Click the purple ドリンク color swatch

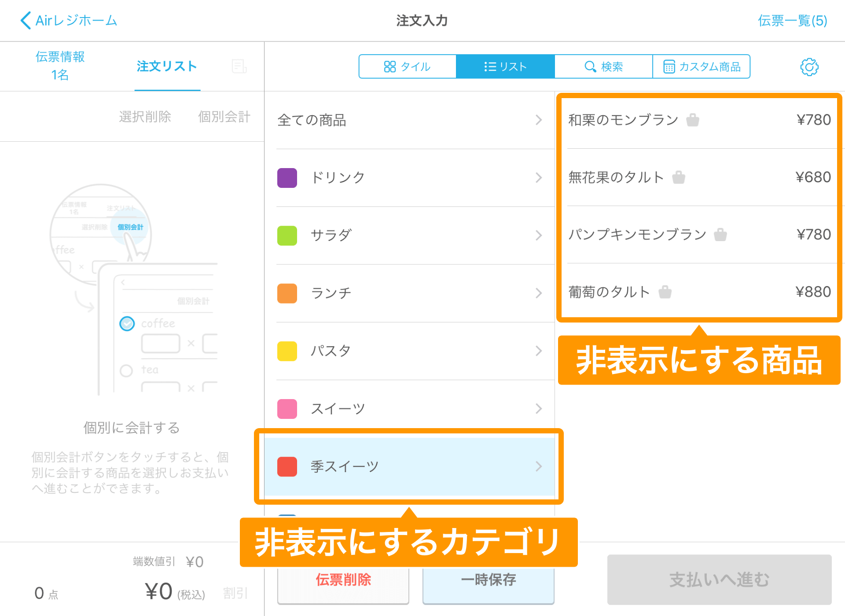[287, 178]
